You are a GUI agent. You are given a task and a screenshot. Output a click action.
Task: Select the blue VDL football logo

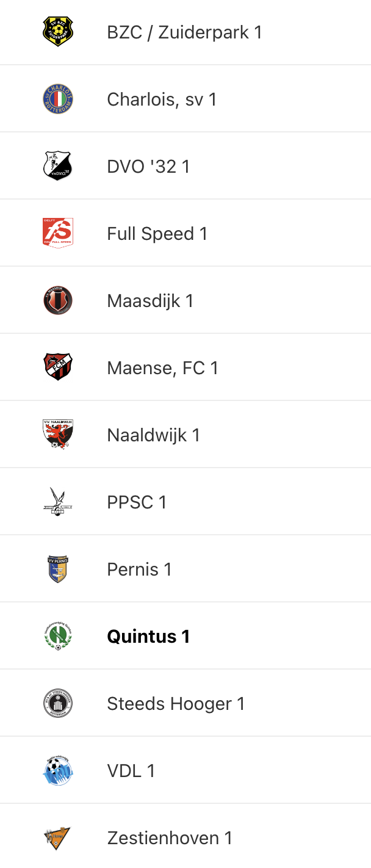tap(58, 770)
